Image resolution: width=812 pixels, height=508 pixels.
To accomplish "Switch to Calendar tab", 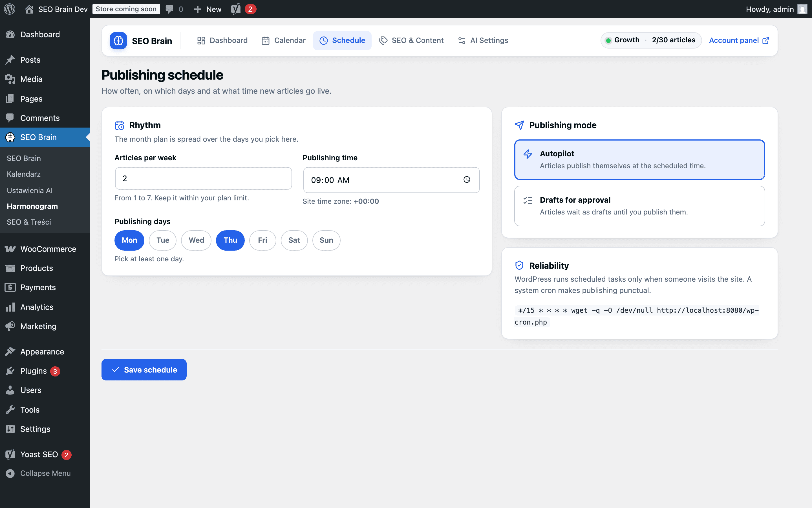I will [x=283, y=40].
